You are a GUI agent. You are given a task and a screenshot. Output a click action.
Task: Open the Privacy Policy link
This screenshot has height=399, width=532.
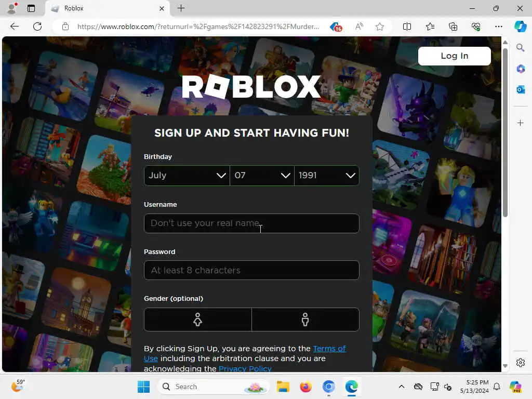[245, 368]
